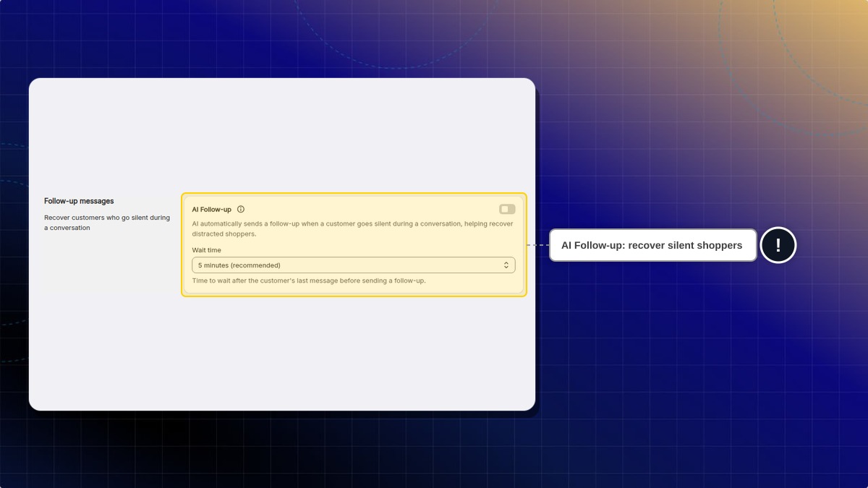This screenshot has height=488, width=868.
Task: Click the "Wait time" field label
Action: (207, 250)
